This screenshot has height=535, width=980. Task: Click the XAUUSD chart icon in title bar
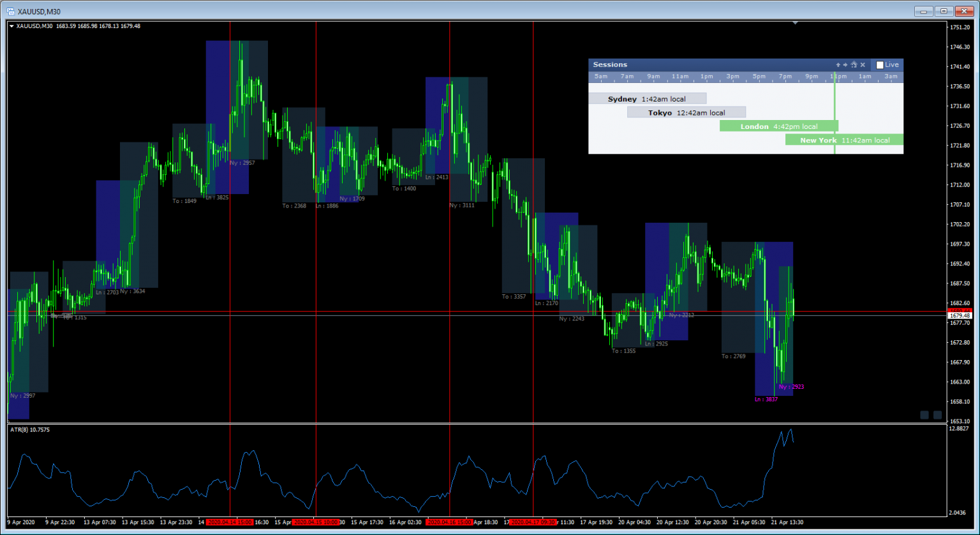point(10,11)
